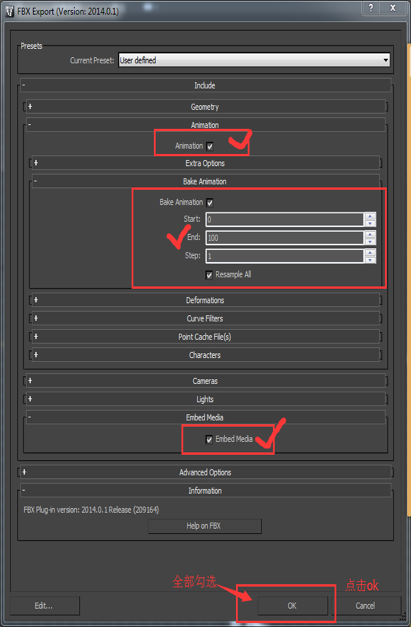Expand the Geometry rollout plus icon
The width and height of the screenshot is (411, 627).
pyautogui.click(x=30, y=107)
